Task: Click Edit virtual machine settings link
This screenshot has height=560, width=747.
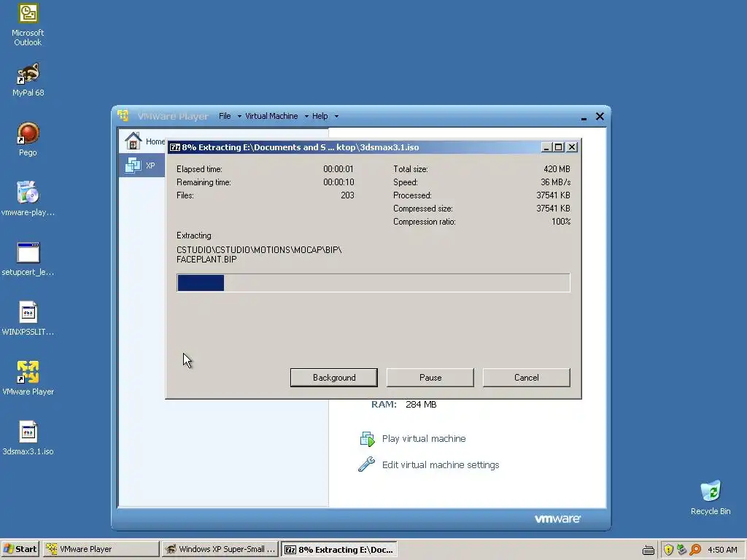Action: click(x=441, y=464)
